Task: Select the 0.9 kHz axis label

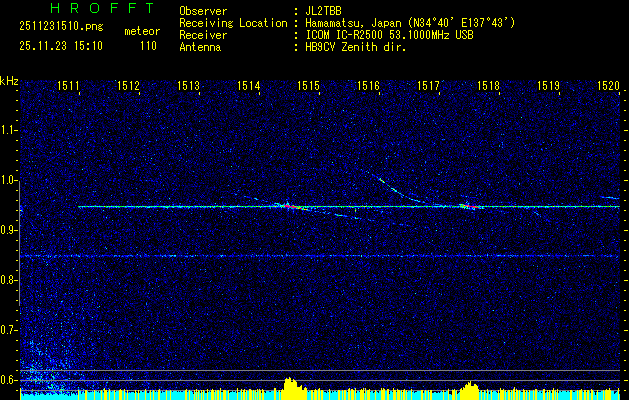Action: 9,230
